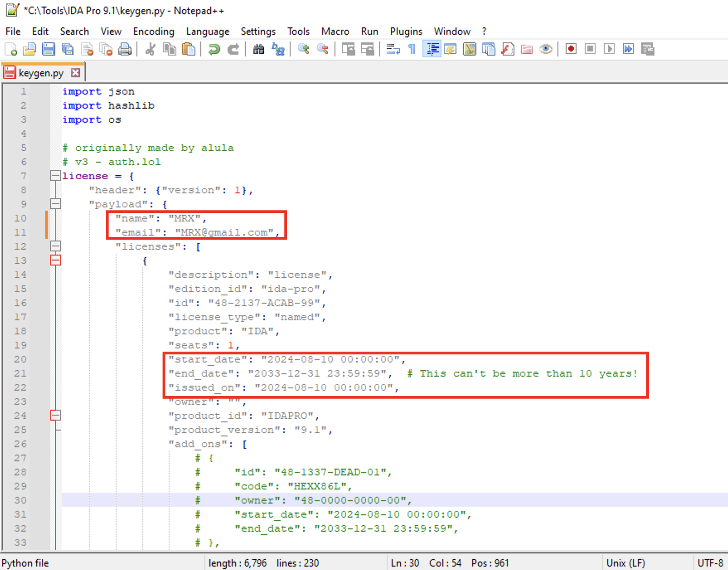Open the Encoding menu

153,31
